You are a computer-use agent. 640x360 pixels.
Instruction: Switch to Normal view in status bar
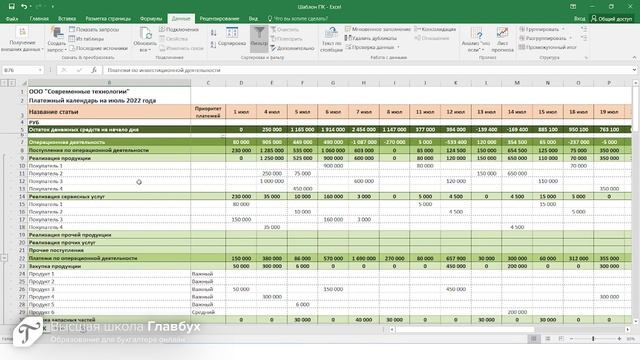533,339
